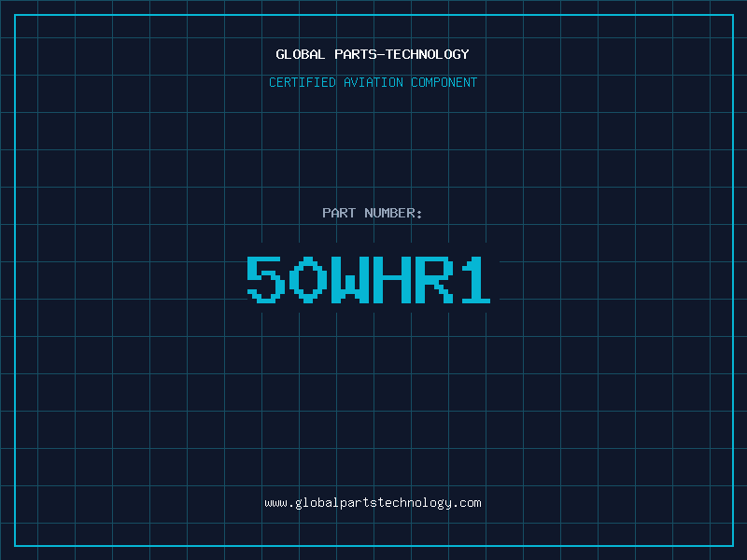Open the www.globalpartstechnology.com link

[373, 503]
